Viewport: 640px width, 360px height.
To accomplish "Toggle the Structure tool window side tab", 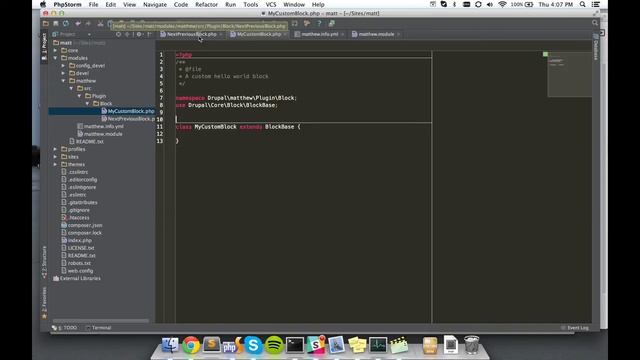I will pyautogui.click(x=44, y=262).
